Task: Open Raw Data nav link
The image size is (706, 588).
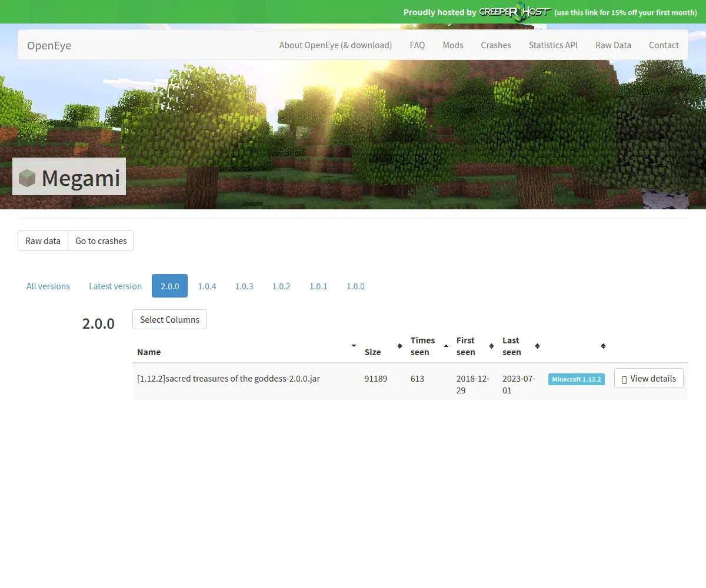Action: (613, 45)
